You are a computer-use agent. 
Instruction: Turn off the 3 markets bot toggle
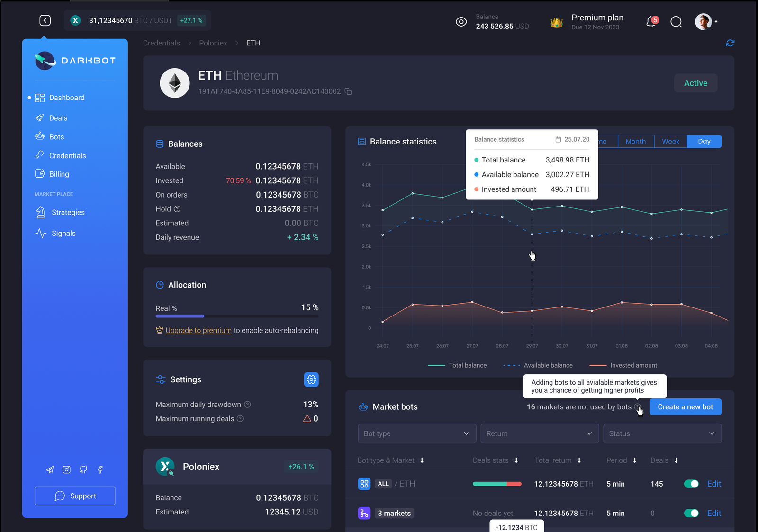point(691,513)
